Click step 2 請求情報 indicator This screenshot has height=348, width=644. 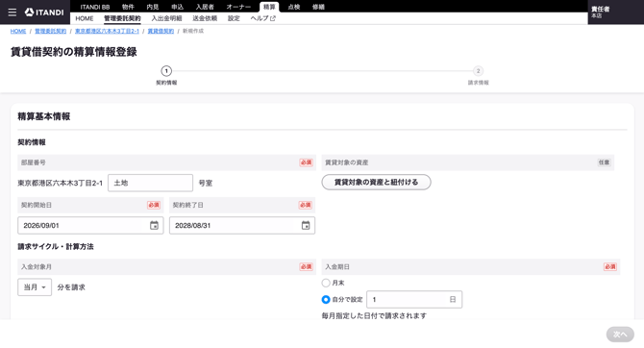[x=478, y=75]
